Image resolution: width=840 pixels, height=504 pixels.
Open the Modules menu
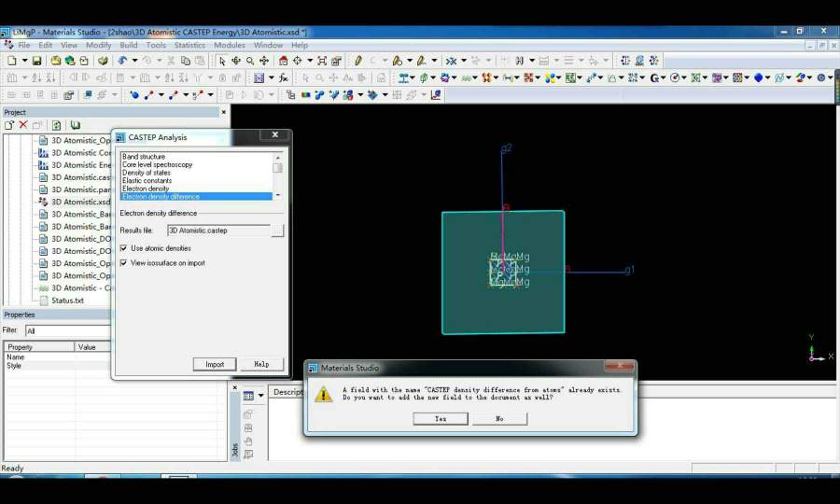point(230,45)
